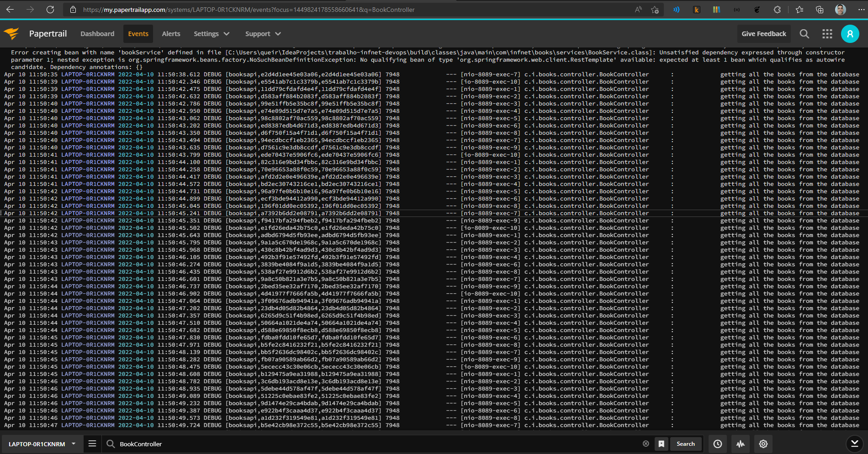Open browser Settings and more menu
The height and width of the screenshot is (454, 868).
point(861,10)
